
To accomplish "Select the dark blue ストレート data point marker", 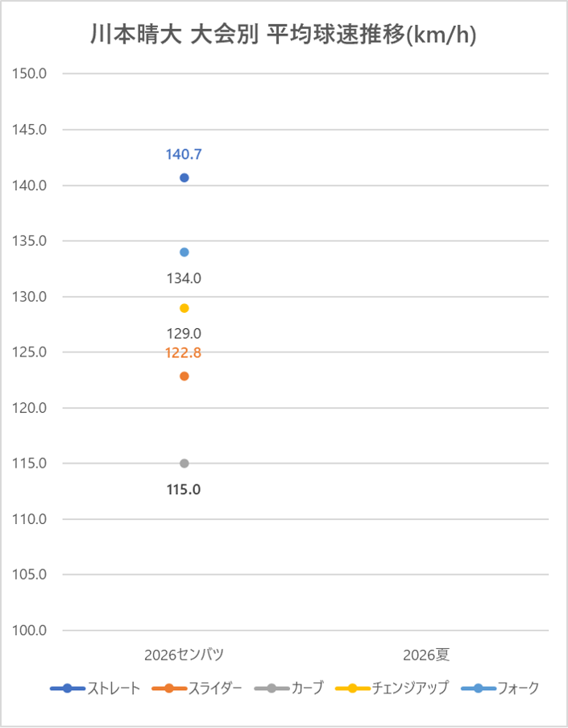I will pyautogui.click(x=184, y=177).
